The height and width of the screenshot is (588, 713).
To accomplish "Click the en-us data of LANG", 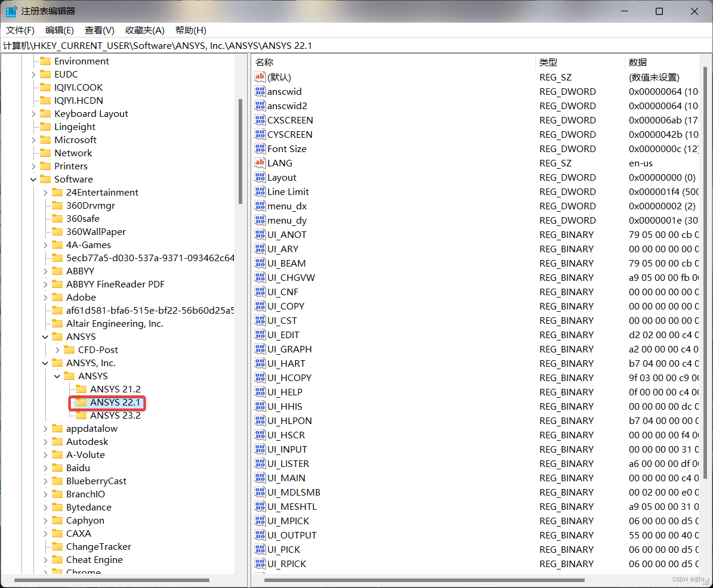I will click(x=641, y=163).
